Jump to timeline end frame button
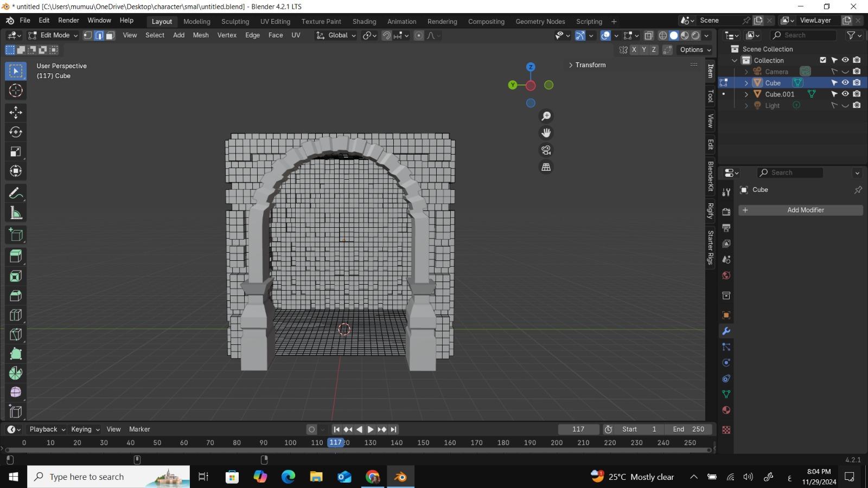868x488 pixels. (394, 429)
